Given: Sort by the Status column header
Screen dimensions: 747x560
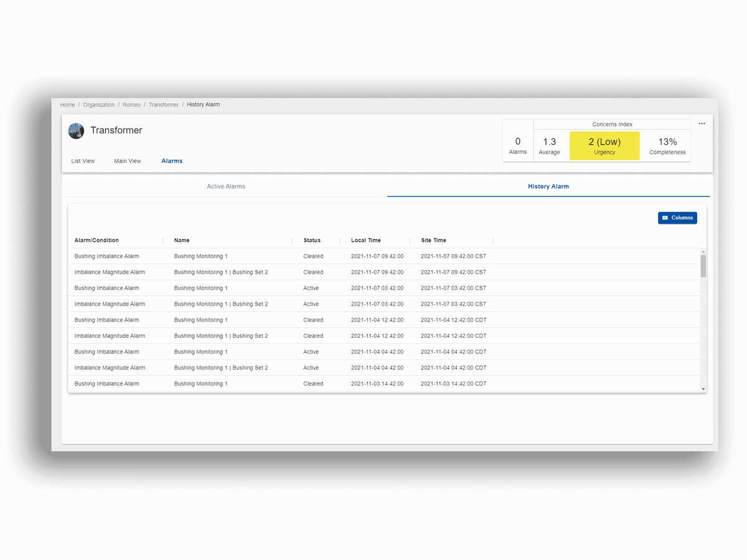Looking at the screenshot, I should pyautogui.click(x=312, y=240).
